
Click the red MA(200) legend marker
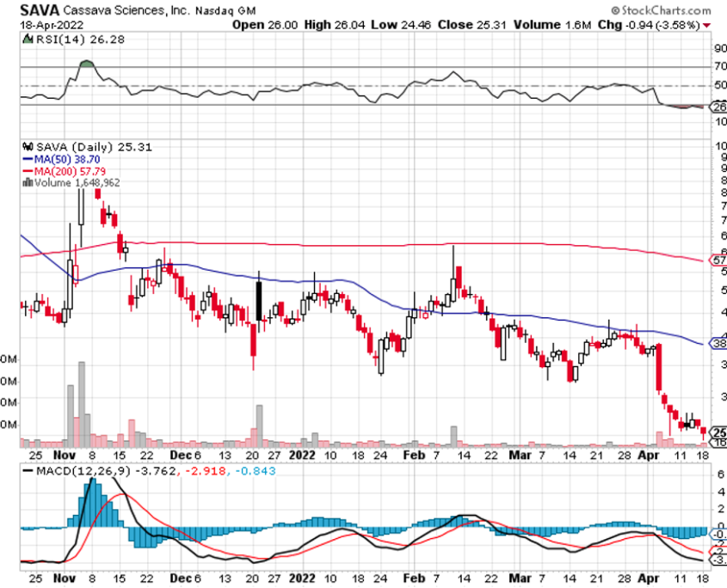26,171
